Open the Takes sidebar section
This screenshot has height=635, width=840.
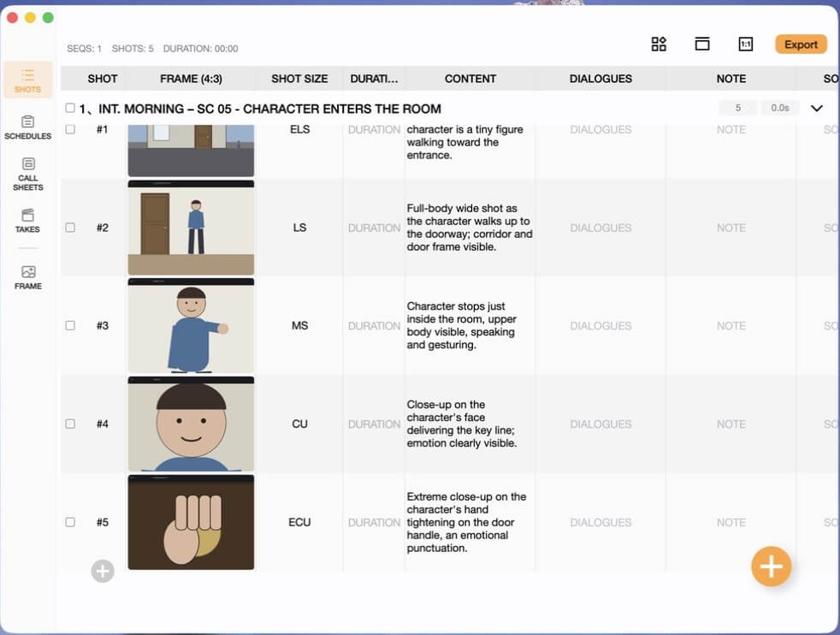(x=28, y=221)
